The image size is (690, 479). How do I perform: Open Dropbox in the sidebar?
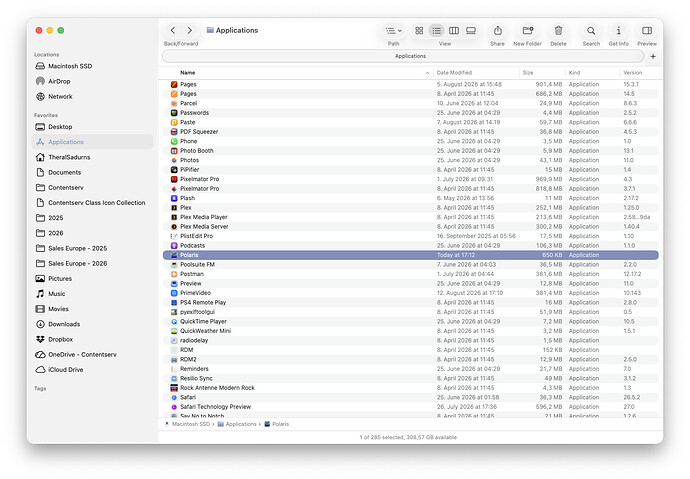pyautogui.click(x=92, y=339)
